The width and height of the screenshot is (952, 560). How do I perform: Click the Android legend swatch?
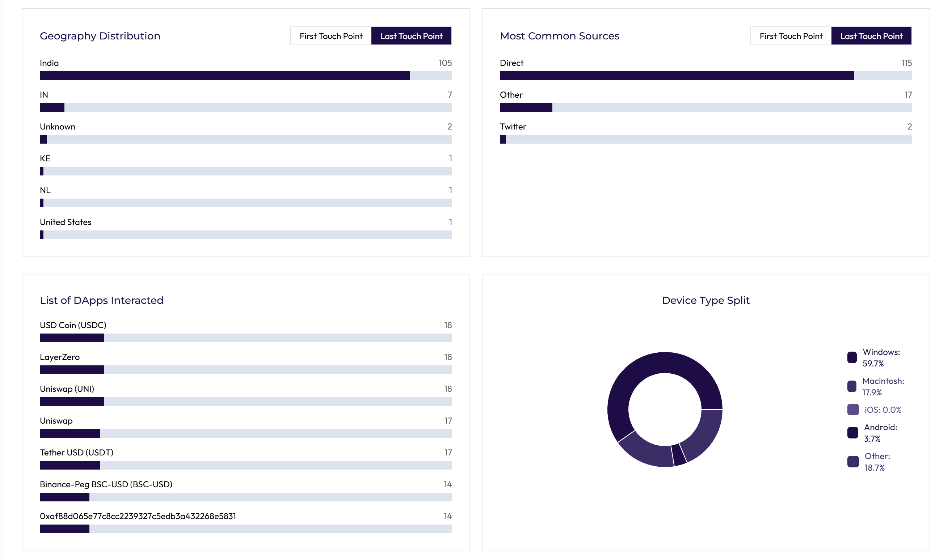[x=853, y=433]
